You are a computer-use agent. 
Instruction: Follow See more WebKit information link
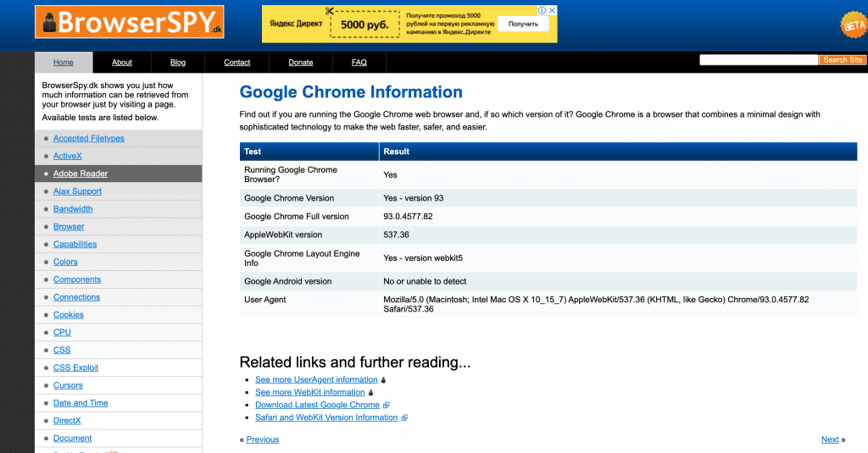click(310, 393)
